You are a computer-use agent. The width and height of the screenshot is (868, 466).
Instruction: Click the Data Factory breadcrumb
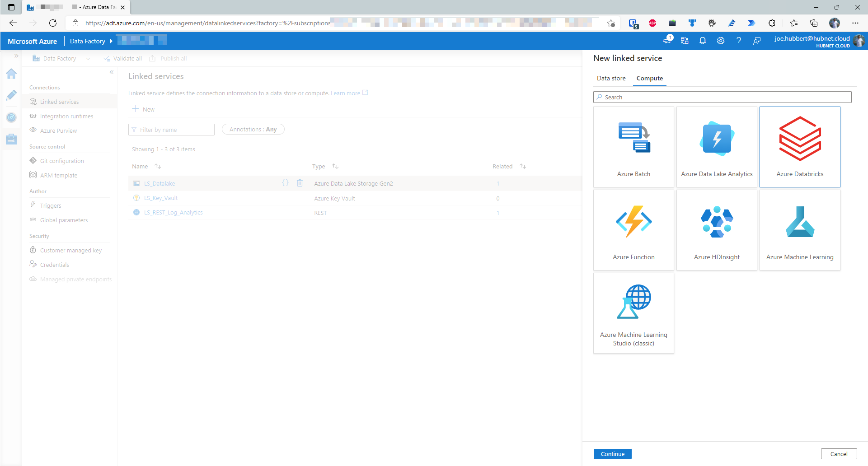click(x=87, y=41)
